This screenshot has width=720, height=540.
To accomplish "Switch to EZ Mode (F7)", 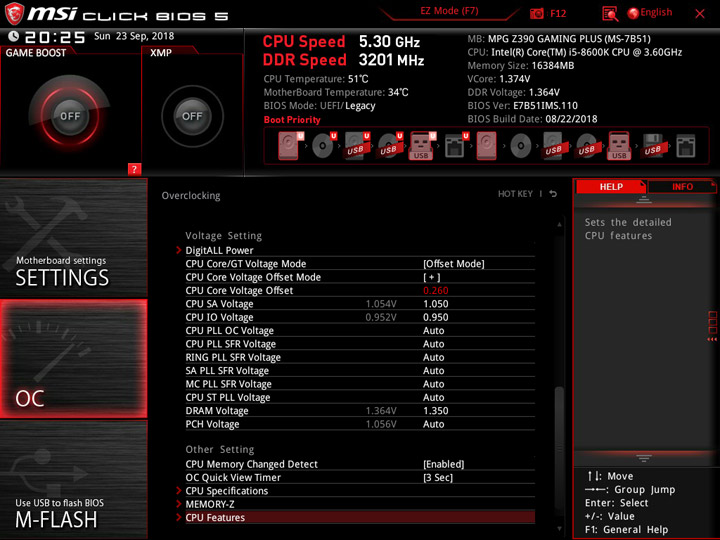I will (x=449, y=11).
